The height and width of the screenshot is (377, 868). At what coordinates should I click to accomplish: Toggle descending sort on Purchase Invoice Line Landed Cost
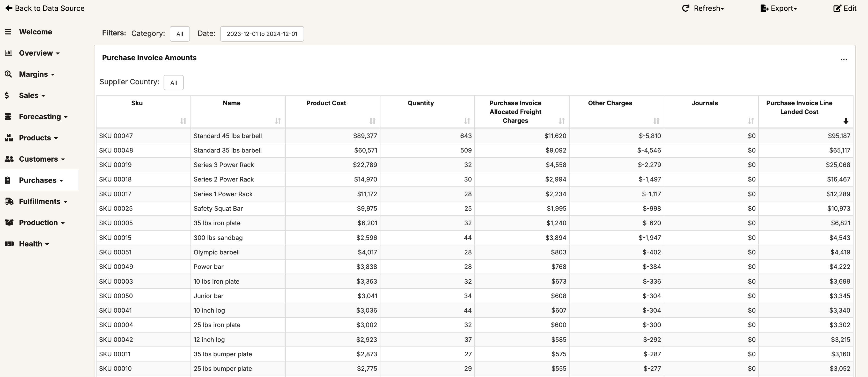846,121
